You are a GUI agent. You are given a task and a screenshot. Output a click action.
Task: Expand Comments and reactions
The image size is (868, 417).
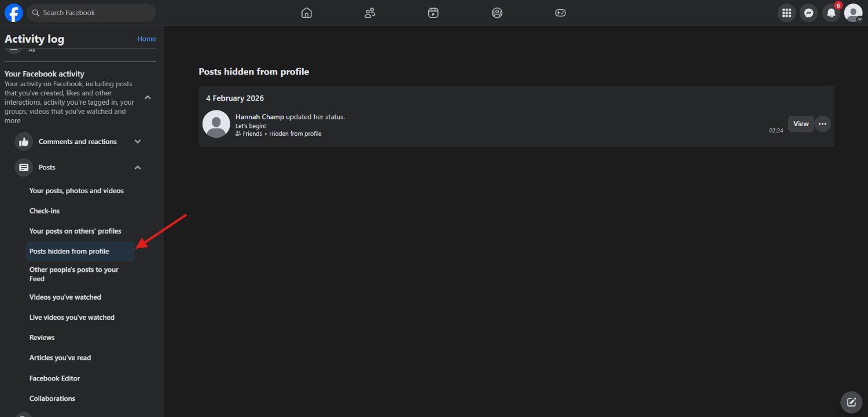[x=137, y=141]
